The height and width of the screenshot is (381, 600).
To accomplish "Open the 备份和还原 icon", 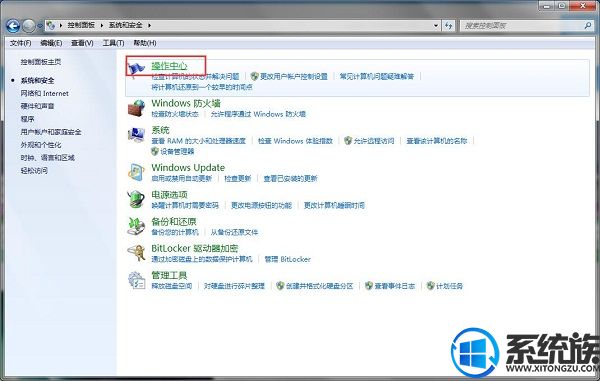I will tap(136, 226).
